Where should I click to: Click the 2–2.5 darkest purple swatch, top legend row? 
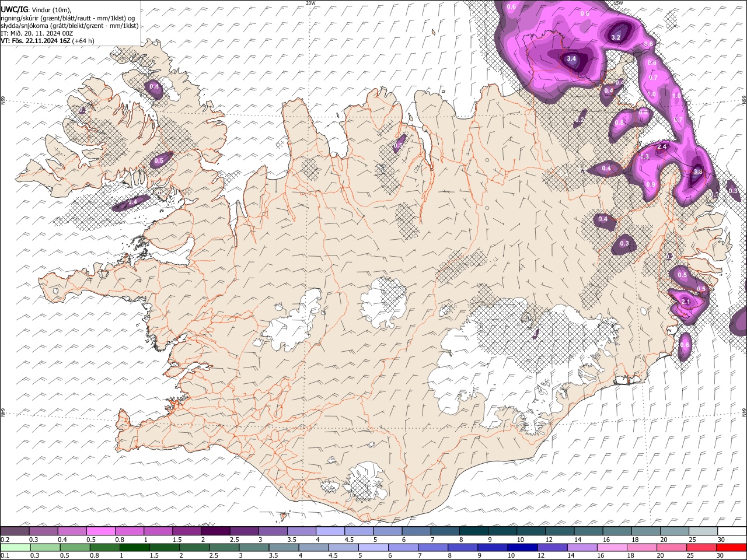215,531
